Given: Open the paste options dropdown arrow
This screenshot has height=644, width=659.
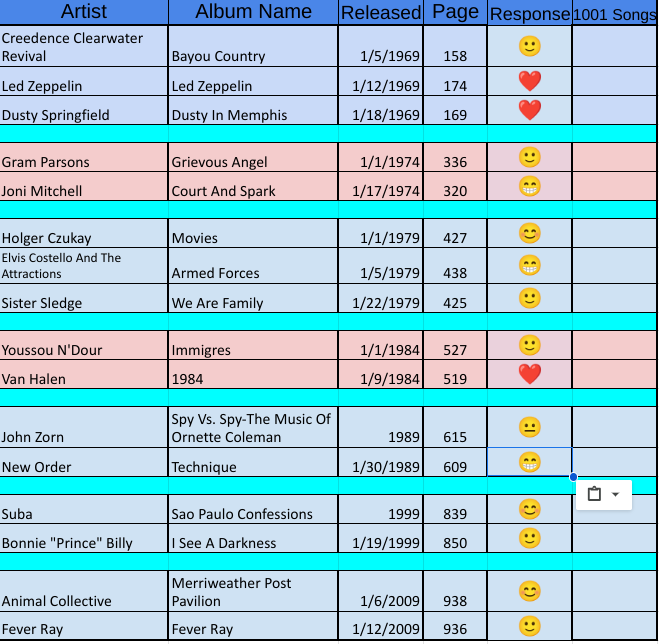Looking at the screenshot, I should pos(615,494).
